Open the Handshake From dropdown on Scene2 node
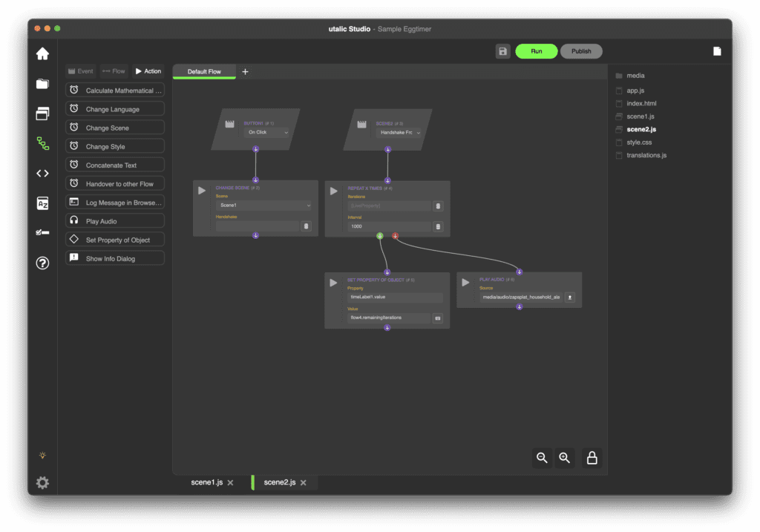The height and width of the screenshot is (532, 760). (399, 132)
